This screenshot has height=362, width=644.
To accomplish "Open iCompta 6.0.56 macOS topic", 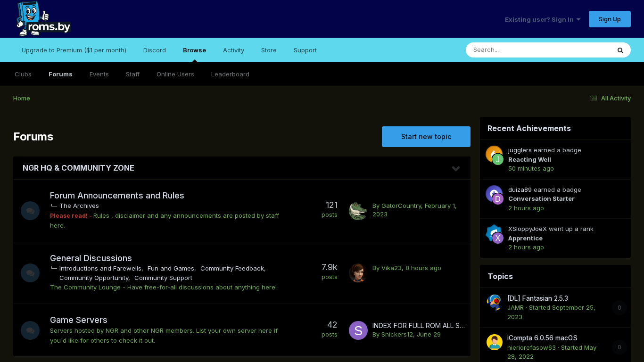I will click(x=542, y=338).
